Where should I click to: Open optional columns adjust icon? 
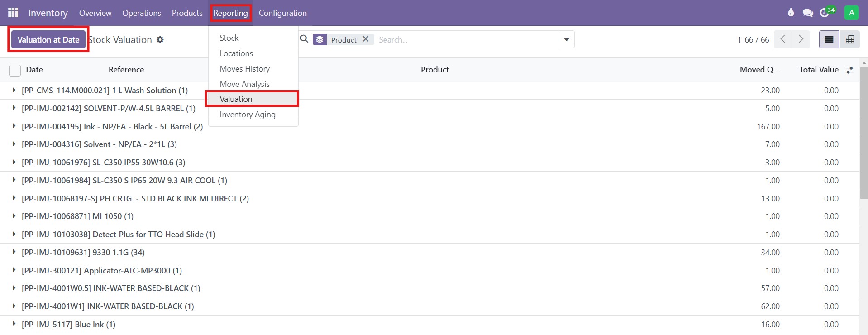coord(849,70)
